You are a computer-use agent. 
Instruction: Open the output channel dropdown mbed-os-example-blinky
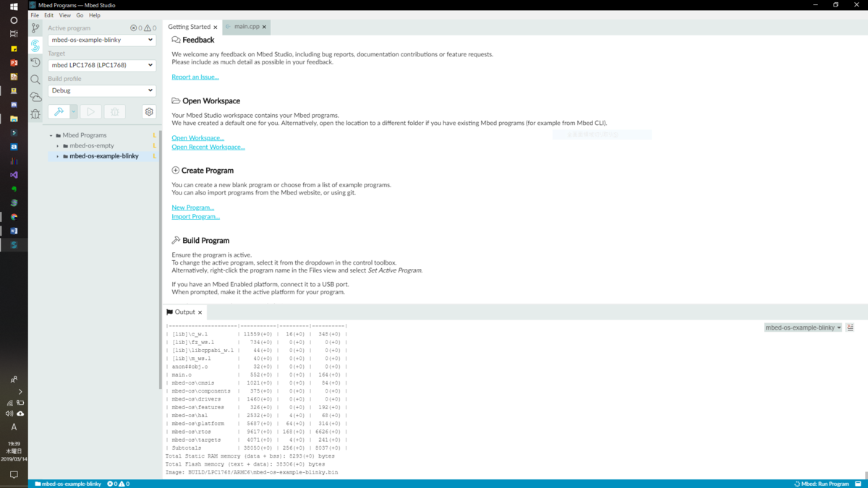(x=804, y=328)
